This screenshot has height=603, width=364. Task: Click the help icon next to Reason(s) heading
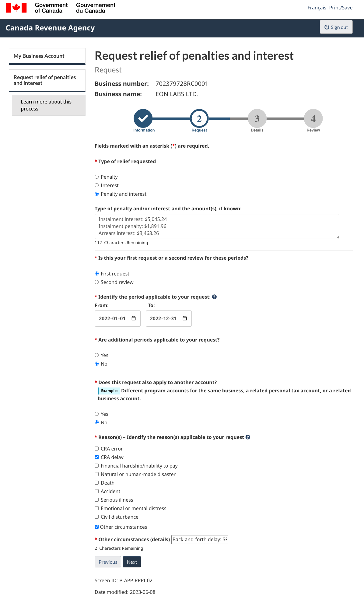248,437
